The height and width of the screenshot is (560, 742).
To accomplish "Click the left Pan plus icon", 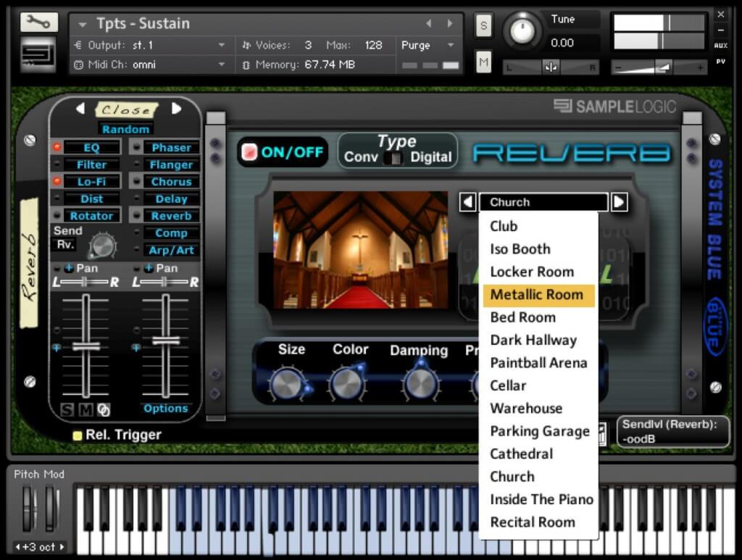I will tap(69, 268).
